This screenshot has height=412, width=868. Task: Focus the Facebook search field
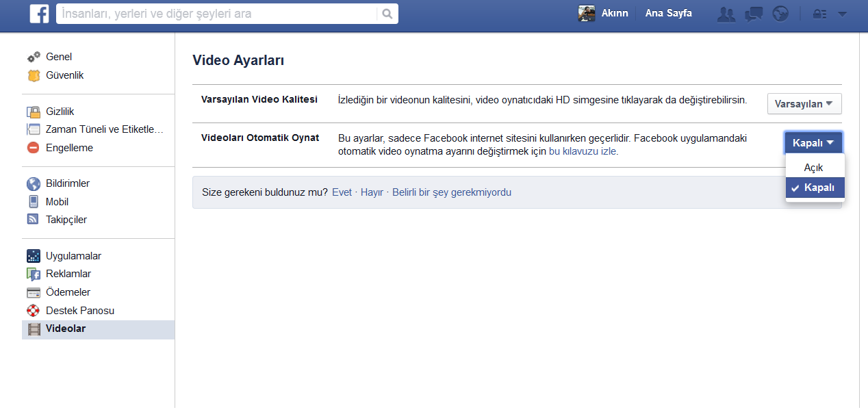pos(217,14)
